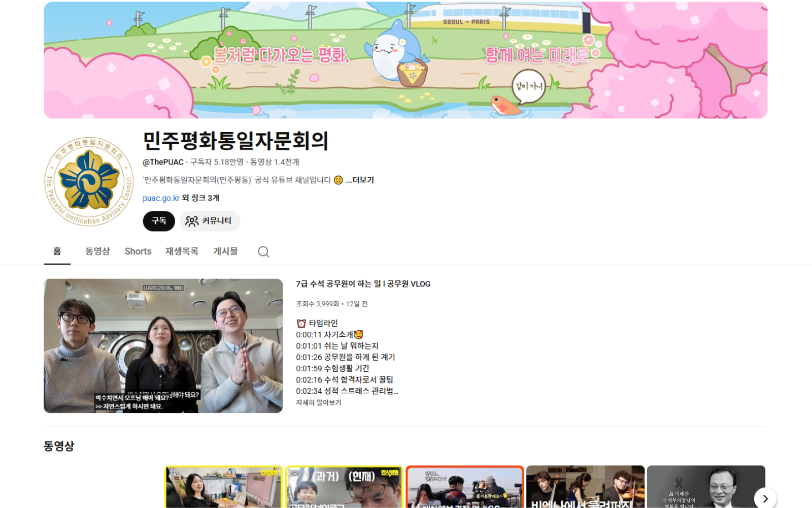Open the Shorts tab
812x508 pixels.
(138, 251)
